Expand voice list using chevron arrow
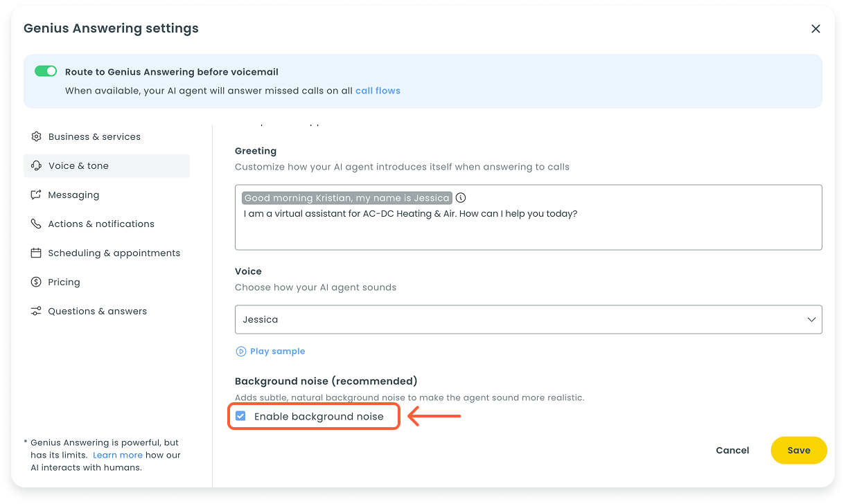846x504 pixels. point(811,319)
